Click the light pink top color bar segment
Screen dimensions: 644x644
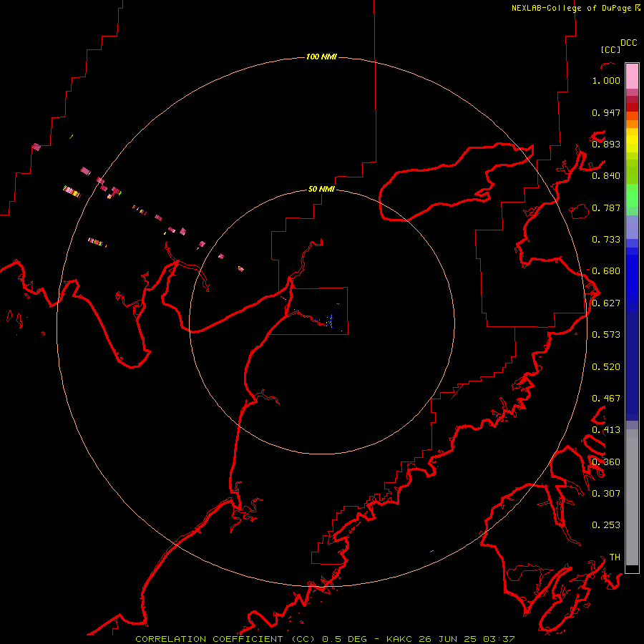pyautogui.click(x=632, y=77)
